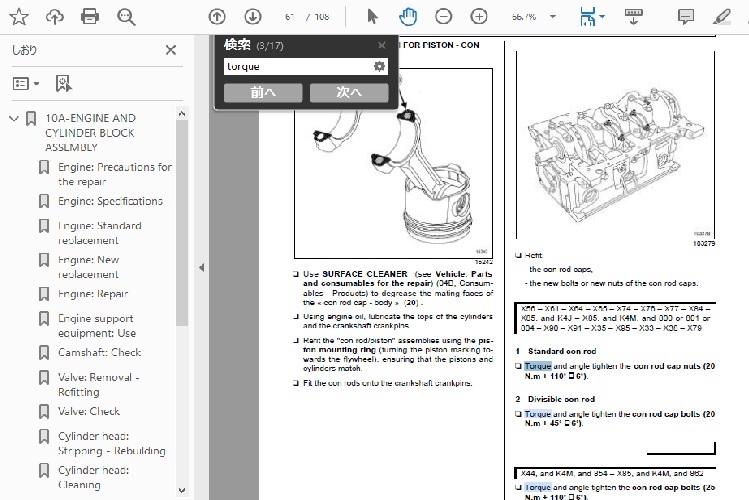Open 10A-ENGINE AND CYLINDER BLOCK ASSEMBLY bookmark

point(90,132)
